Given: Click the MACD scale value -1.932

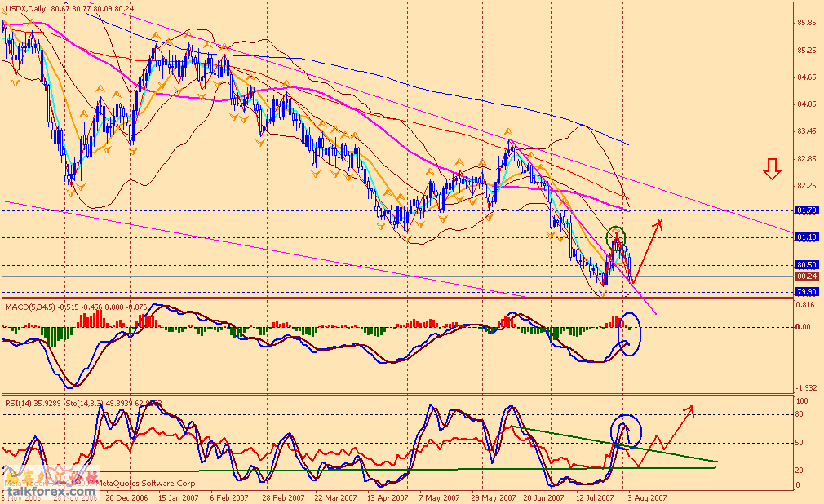Looking at the screenshot, I should 807,388.
